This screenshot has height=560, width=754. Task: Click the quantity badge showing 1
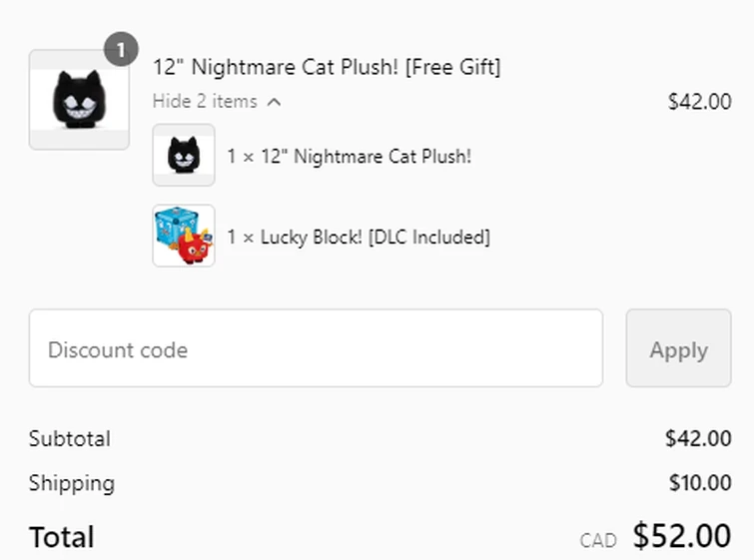point(121,49)
